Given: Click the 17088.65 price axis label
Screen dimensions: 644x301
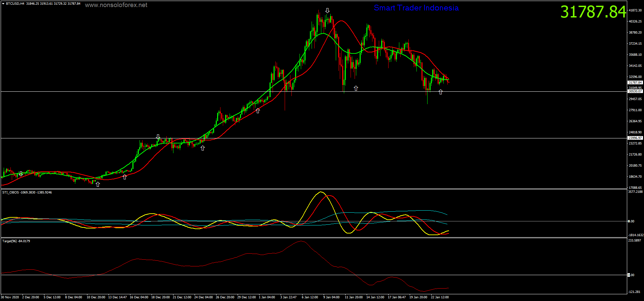Looking at the screenshot, I should [635, 188].
